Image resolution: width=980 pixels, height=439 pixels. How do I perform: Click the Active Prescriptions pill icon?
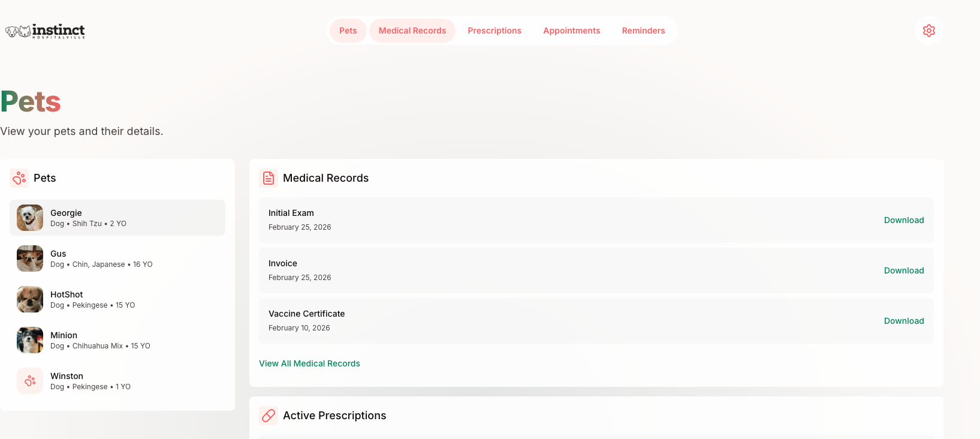point(269,416)
